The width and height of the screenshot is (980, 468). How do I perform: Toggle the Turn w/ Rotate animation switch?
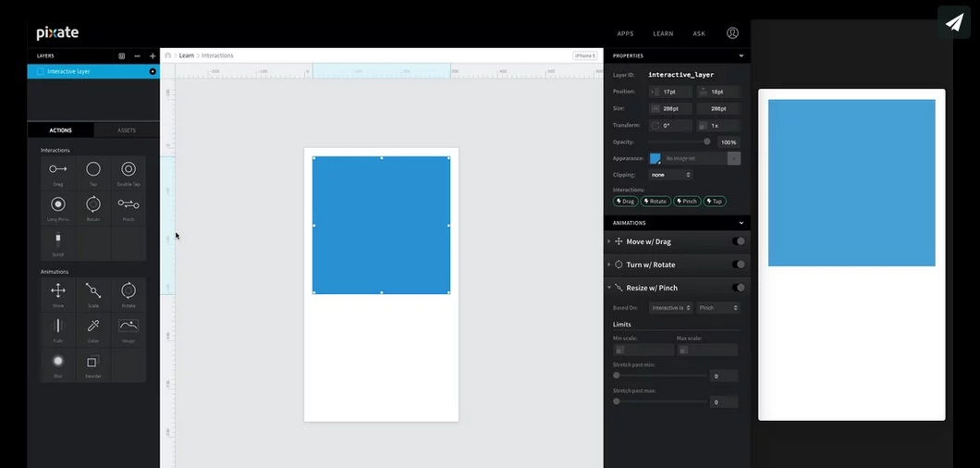click(x=738, y=265)
